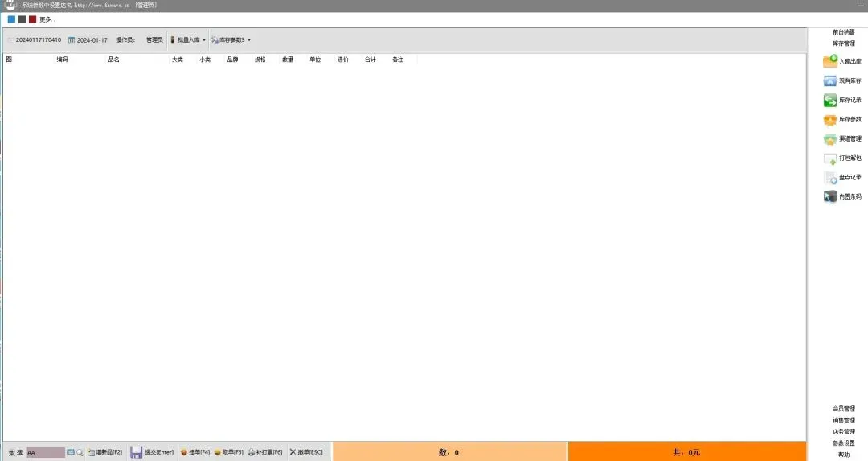Viewport: 868px width, 461px height.
Task: Click 提交[Enter] save button
Action: click(152, 452)
